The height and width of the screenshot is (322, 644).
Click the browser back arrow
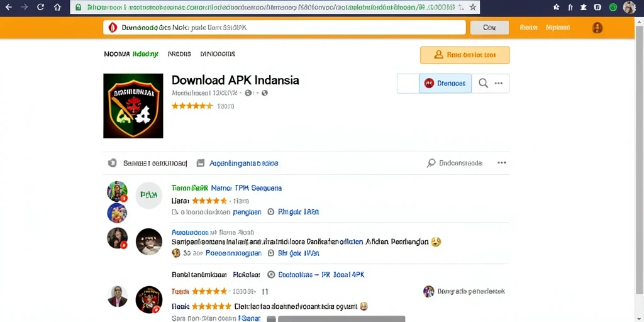click(x=8, y=7)
